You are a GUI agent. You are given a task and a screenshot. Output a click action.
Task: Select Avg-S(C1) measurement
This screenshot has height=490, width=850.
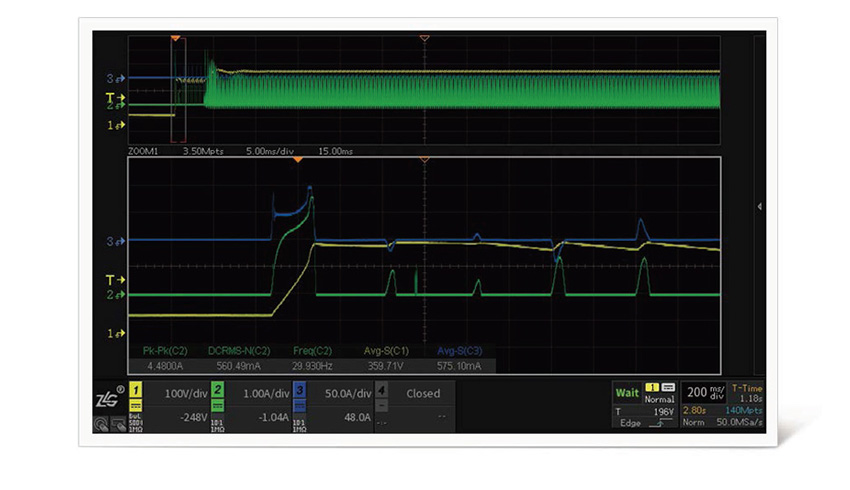click(386, 351)
